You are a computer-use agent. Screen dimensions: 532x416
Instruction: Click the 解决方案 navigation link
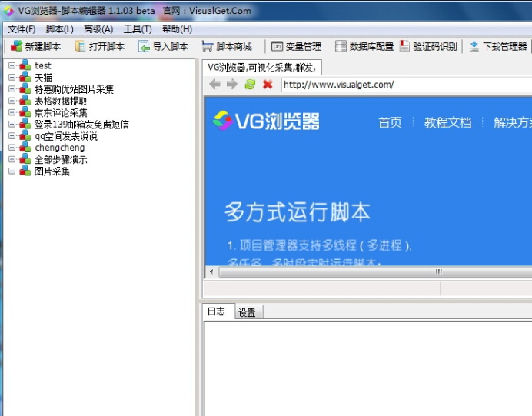(x=513, y=122)
